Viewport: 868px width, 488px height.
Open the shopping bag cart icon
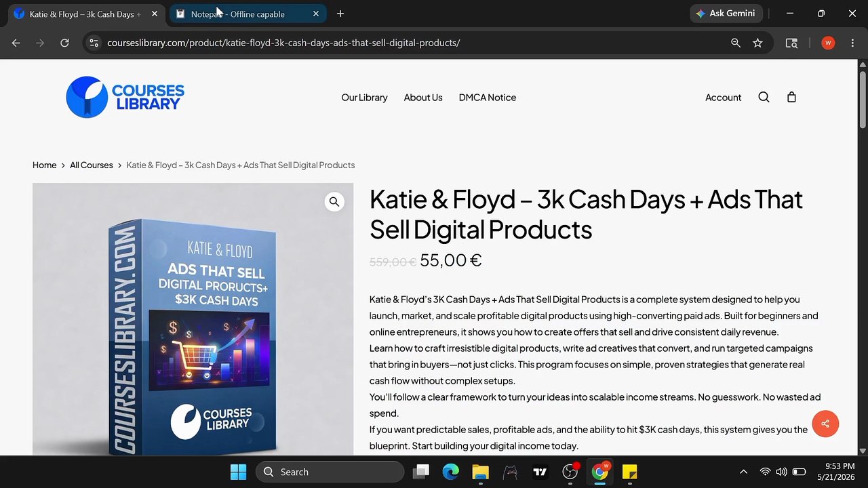click(x=791, y=97)
